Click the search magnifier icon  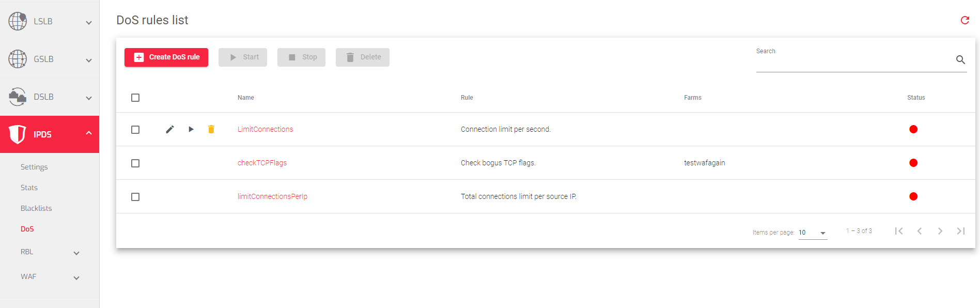tap(960, 60)
